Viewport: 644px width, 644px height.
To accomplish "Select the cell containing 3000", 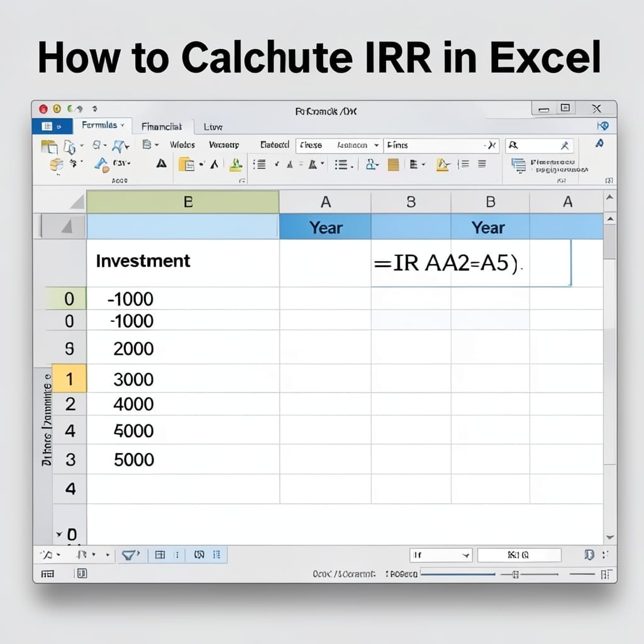I will pyautogui.click(x=183, y=379).
